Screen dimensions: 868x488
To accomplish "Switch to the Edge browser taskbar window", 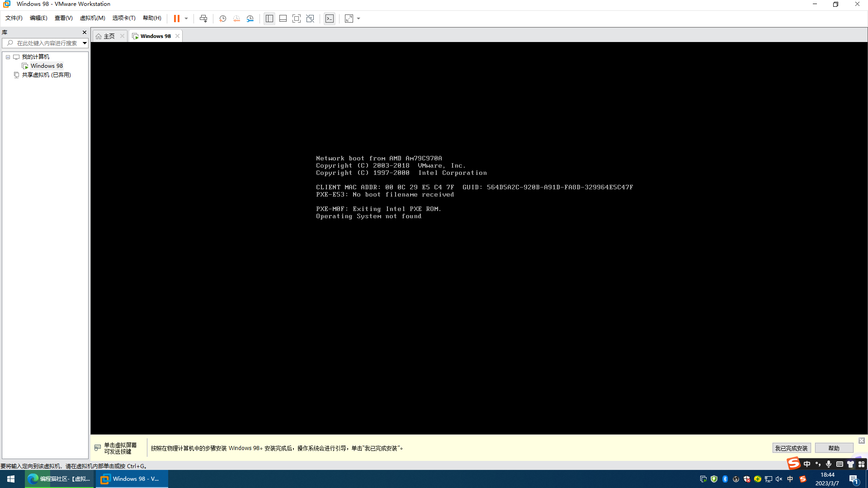I will click(60, 479).
